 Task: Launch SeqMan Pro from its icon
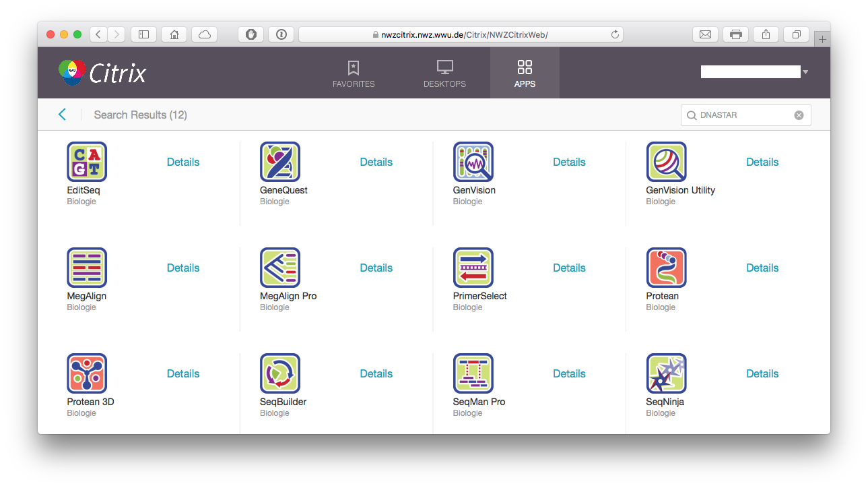473,373
